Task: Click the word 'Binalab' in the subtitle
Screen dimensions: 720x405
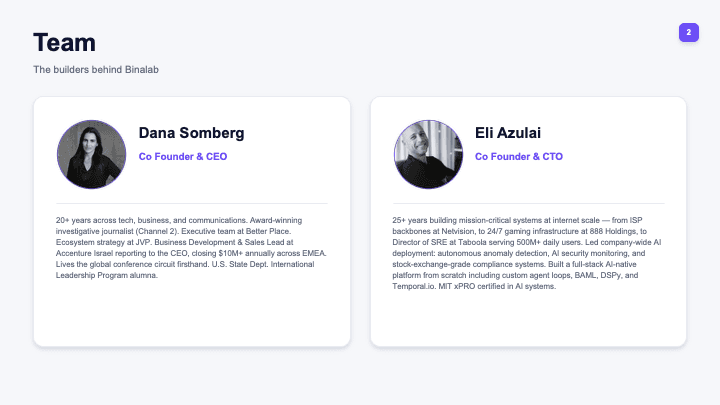Action: 142,70
